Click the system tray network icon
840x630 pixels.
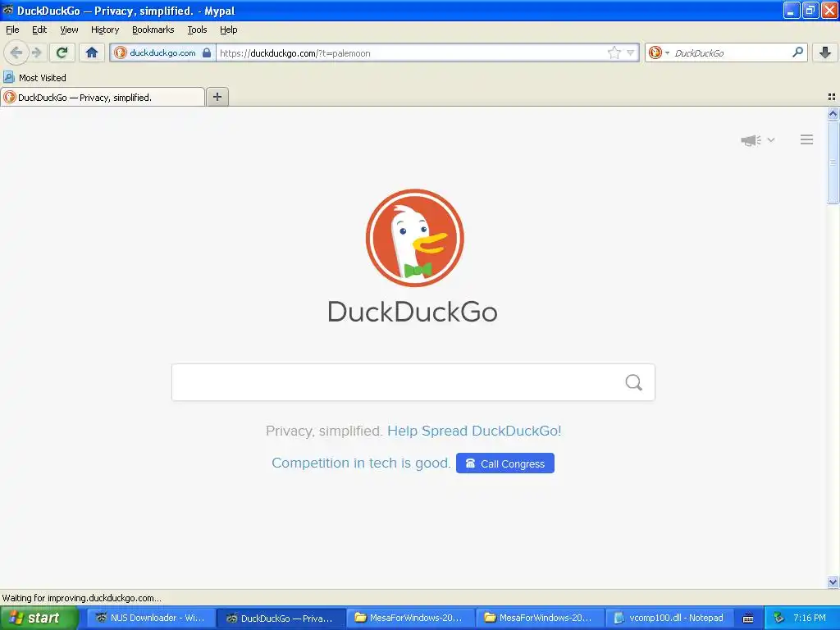pyautogui.click(x=778, y=619)
